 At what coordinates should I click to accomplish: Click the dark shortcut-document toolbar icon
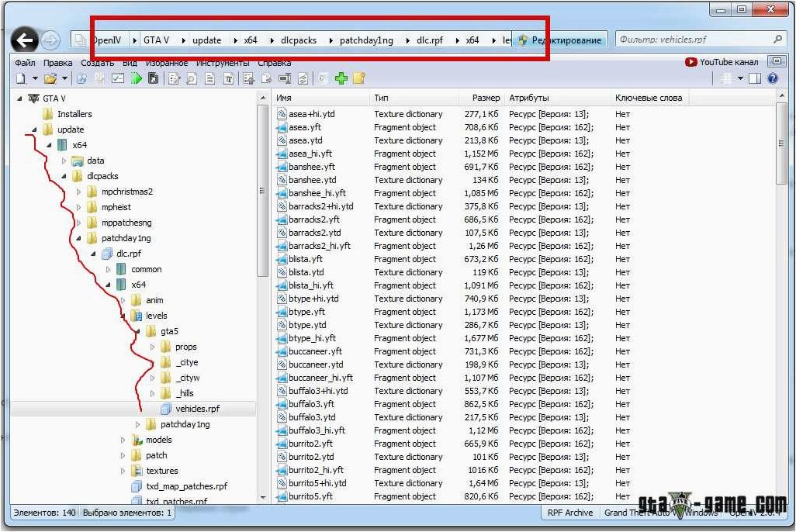[153, 78]
